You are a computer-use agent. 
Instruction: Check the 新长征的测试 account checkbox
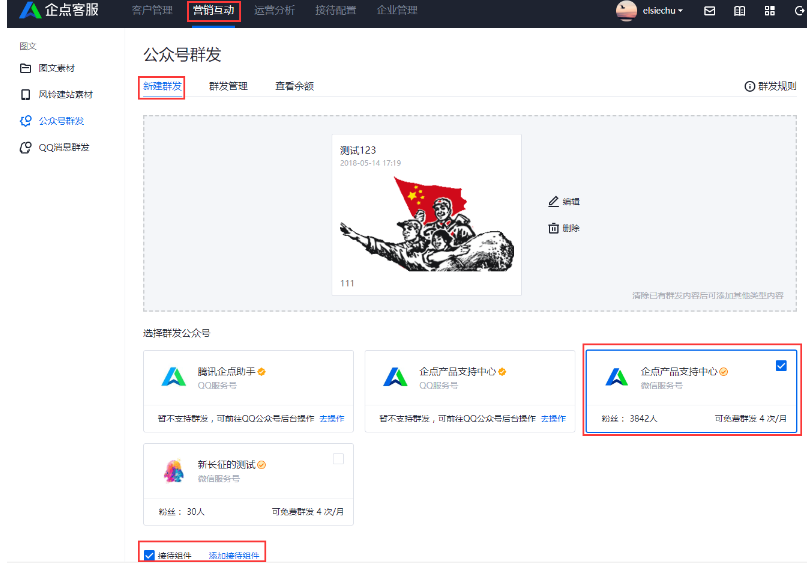pos(339,459)
